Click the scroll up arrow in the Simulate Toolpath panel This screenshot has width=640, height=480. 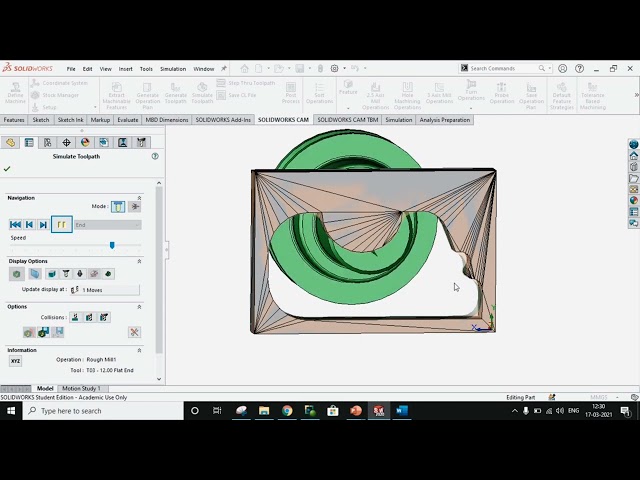tap(159, 183)
